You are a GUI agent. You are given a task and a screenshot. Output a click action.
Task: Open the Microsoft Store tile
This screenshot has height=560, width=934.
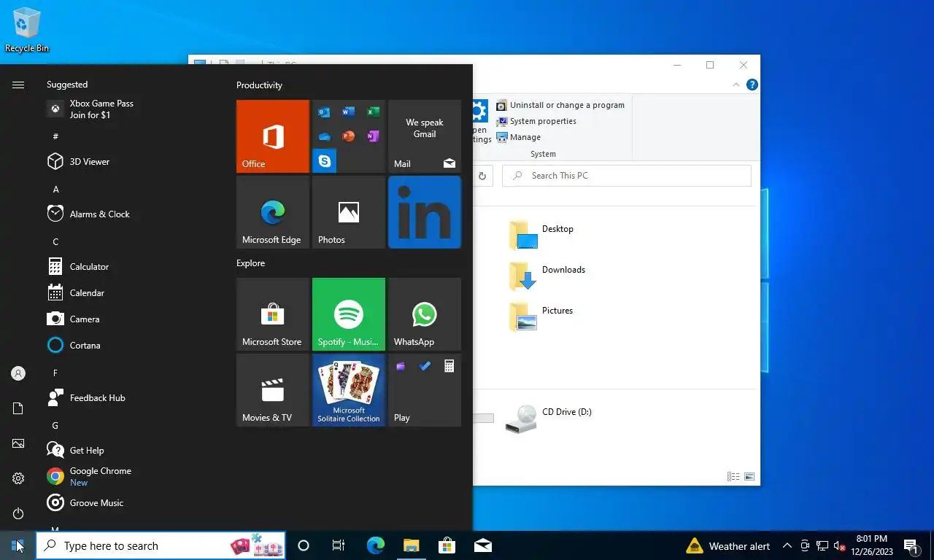(x=273, y=314)
